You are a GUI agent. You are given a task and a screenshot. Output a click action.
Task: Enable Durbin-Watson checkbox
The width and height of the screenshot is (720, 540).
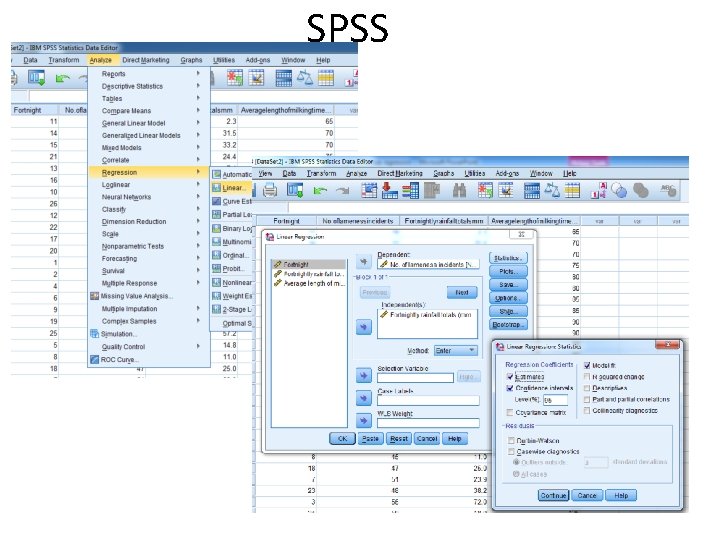click(511, 440)
